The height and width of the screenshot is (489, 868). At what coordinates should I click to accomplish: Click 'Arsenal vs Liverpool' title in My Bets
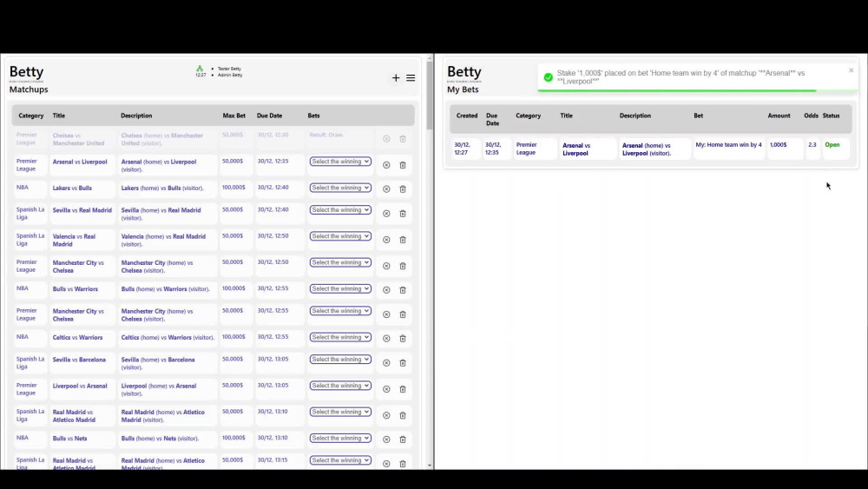click(576, 149)
